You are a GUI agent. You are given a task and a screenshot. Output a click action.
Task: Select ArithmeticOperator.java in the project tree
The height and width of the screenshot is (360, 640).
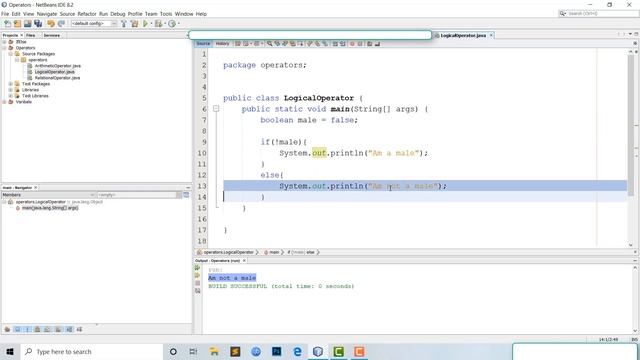(x=58, y=66)
